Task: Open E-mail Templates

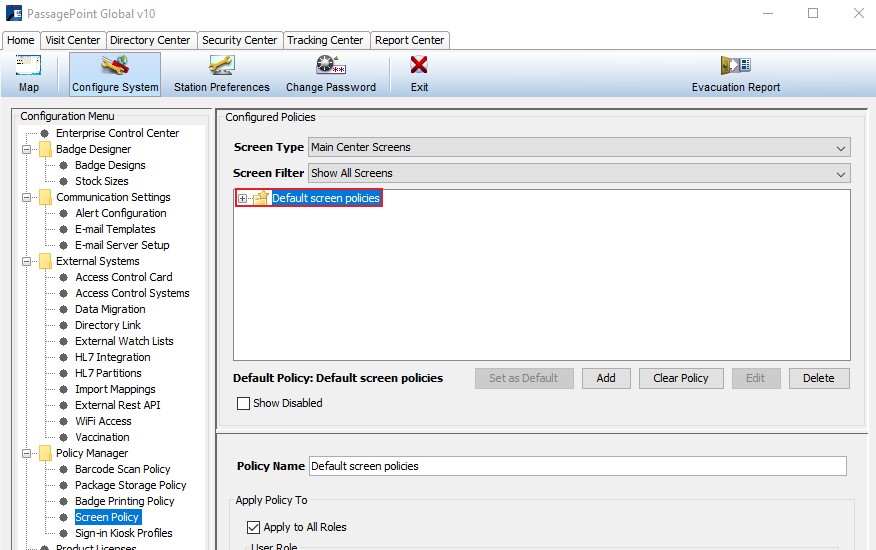Action: coord(115,229)
